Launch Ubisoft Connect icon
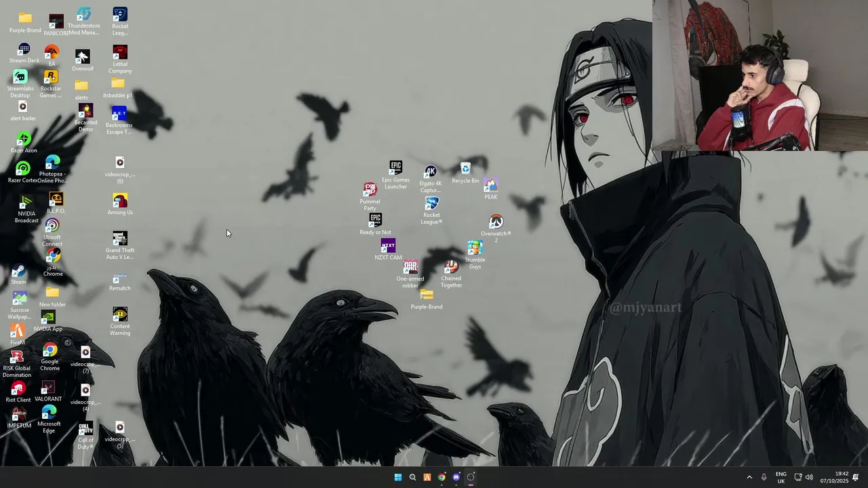 tap(52, 232)
